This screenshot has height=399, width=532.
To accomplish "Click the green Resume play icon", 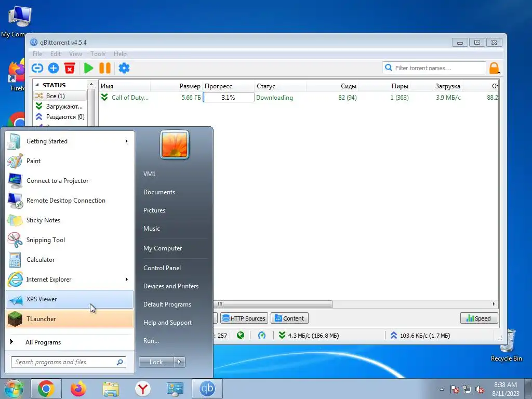I will pyautogui.click(x=88, y=68).
